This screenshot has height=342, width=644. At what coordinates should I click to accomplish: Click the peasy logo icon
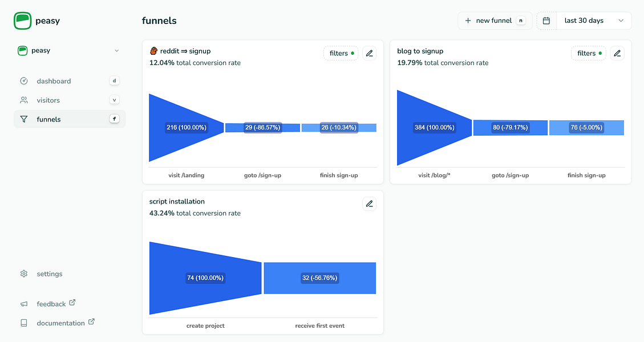[x=23, y=21]
